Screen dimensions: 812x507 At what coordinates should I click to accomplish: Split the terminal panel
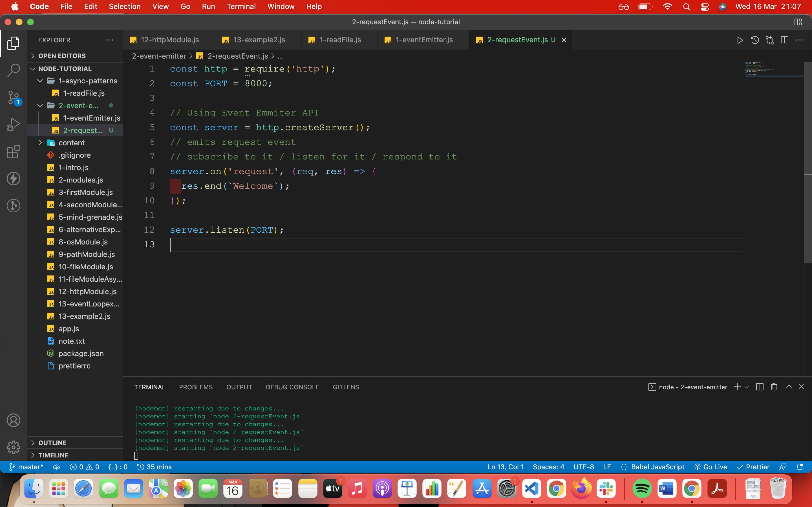pyautogui.click(x=760, y=387)
